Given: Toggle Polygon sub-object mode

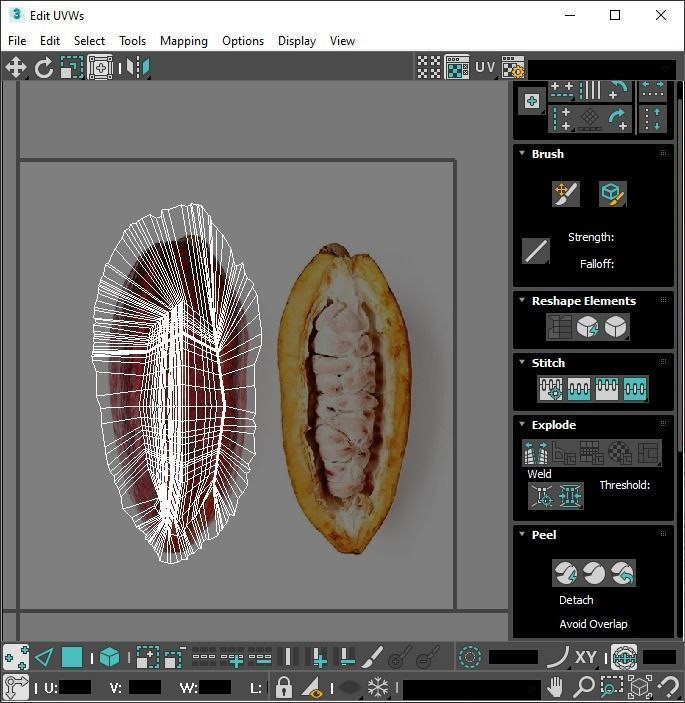Looking at the screenshot, I should pos(72,658).
